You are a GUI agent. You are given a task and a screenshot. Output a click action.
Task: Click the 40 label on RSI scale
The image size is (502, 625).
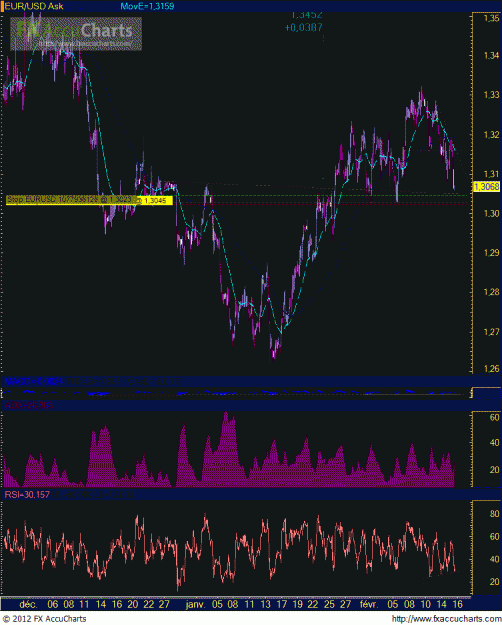pyautogui.click(x=494, y=559)
